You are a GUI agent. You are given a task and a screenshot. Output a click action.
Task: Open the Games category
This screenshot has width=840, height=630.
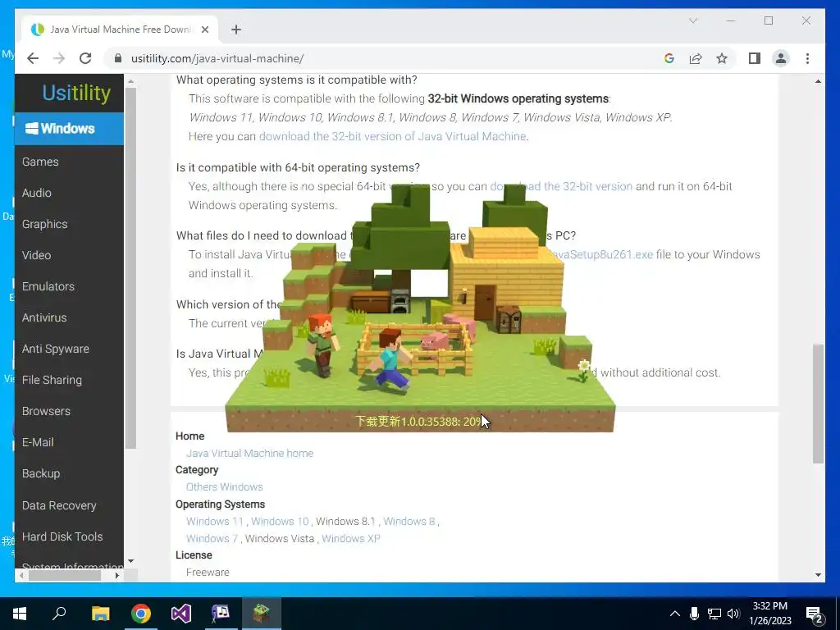click(40, 162)
